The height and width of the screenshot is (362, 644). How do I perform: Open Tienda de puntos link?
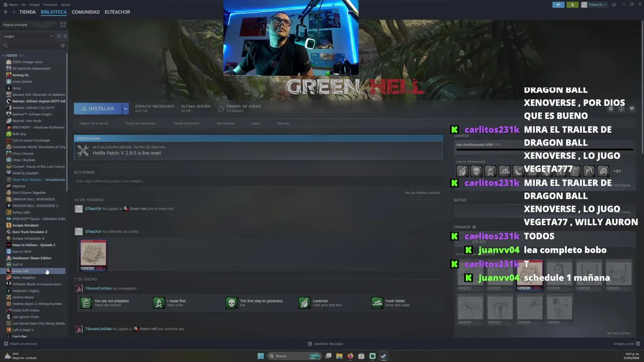click(186, 123)
